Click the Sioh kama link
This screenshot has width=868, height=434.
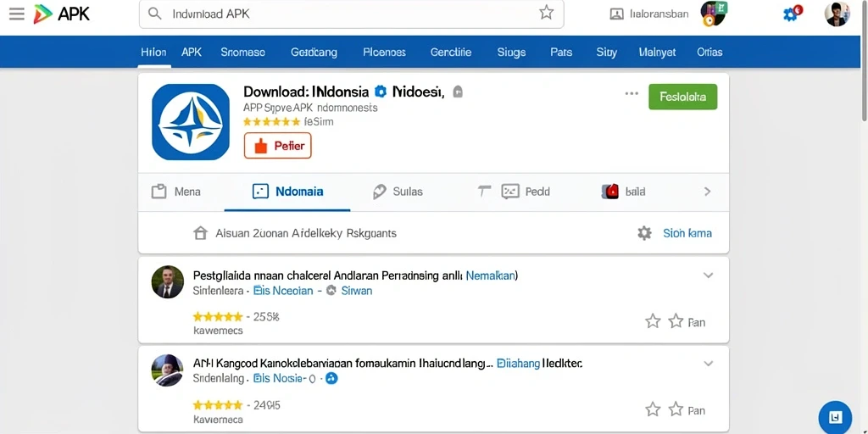pyautogui.click(x=687, y=233)
